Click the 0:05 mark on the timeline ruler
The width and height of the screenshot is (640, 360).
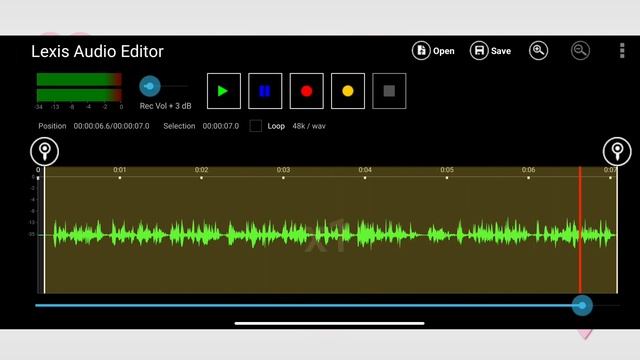coord(447,170)
